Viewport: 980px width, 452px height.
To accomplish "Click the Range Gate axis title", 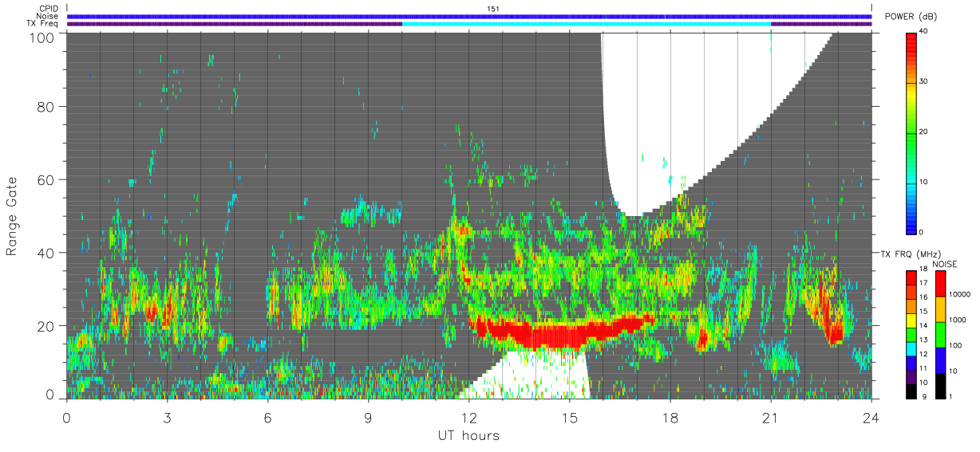I will 12,217.
